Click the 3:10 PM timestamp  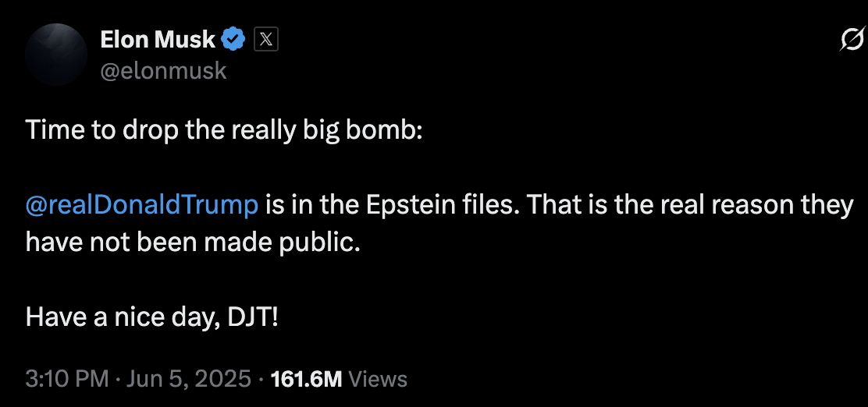click(66, 380)
